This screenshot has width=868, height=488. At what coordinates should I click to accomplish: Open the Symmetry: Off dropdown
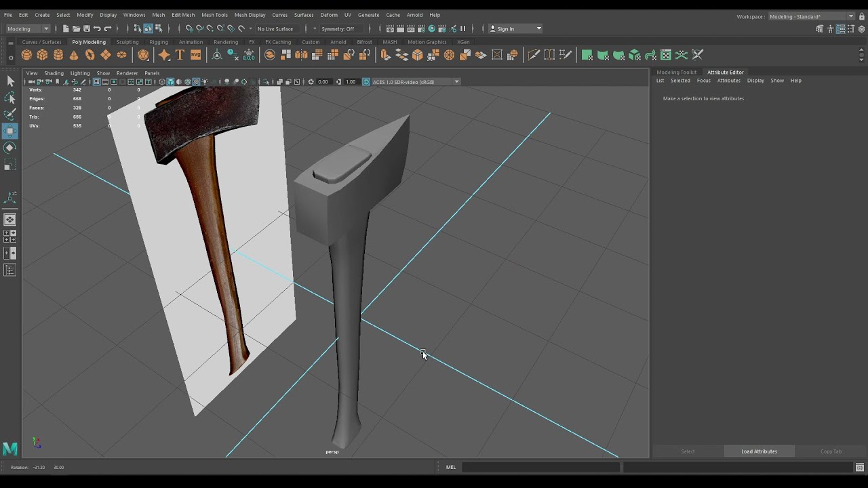[343, 28]
